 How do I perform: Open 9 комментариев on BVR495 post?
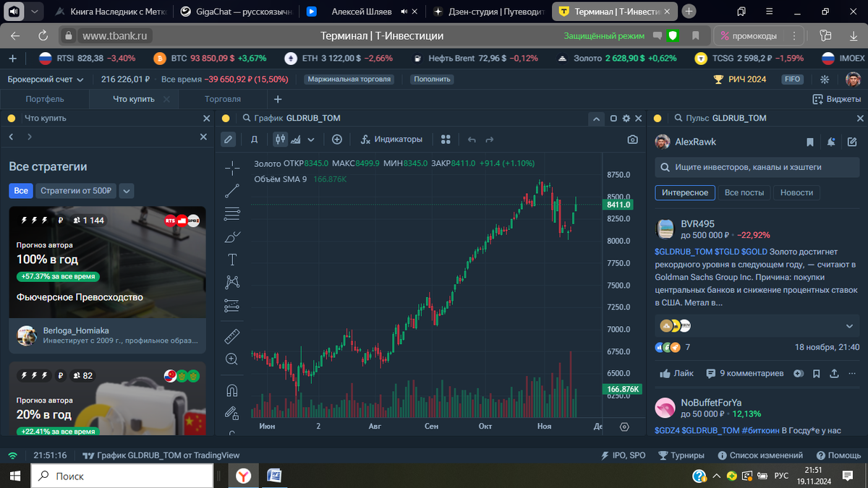[x=744, y=374]
